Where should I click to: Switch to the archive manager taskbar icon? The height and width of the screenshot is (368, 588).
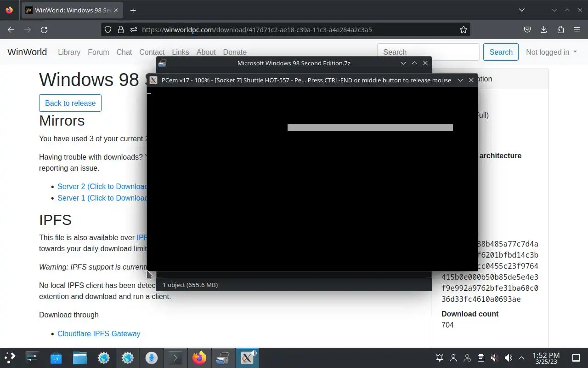[223, 358]
